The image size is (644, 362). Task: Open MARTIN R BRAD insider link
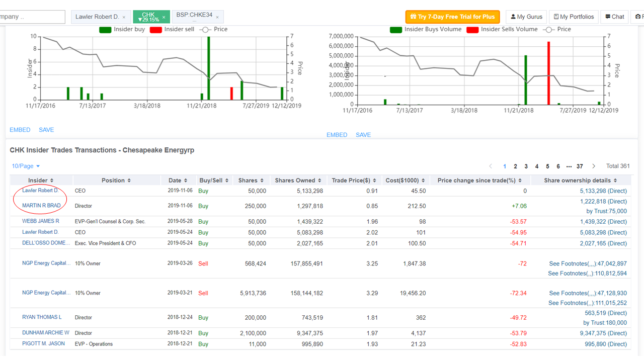click(41, 206)
